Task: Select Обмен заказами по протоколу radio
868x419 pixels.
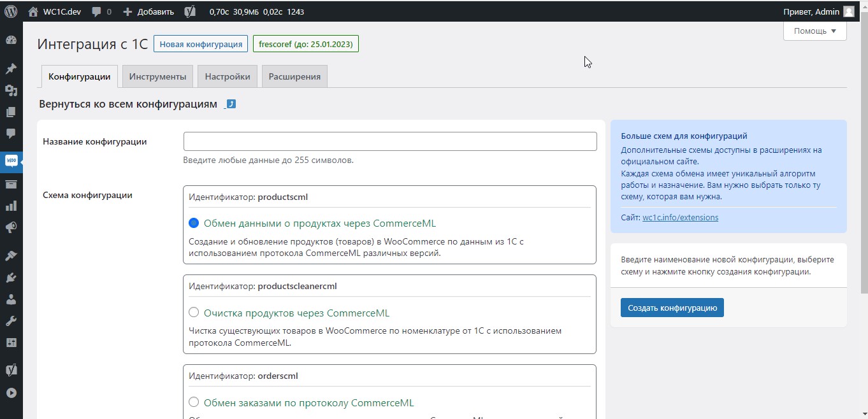Action: 194,402
